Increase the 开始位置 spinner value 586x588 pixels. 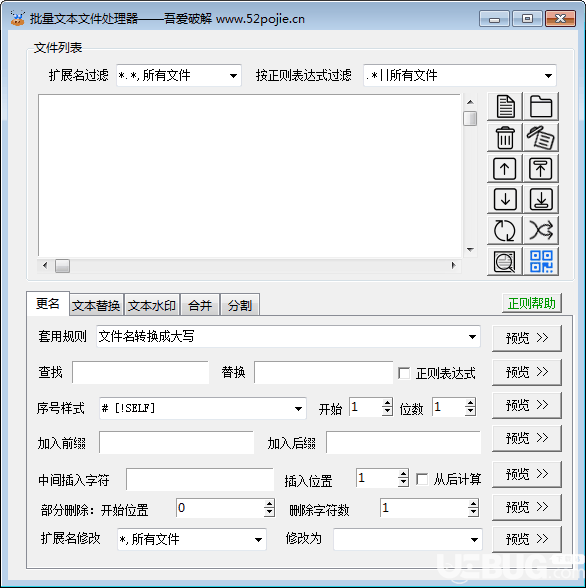click(x=269, y=504)
